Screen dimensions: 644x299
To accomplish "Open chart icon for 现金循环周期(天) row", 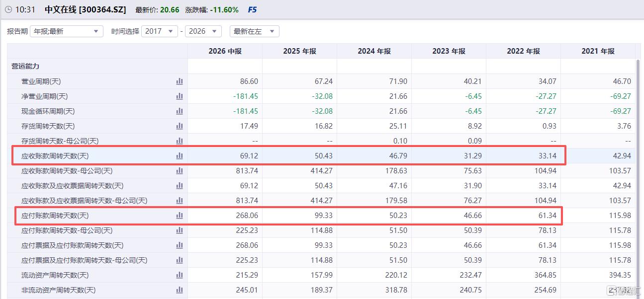I will tap(180, 111).
